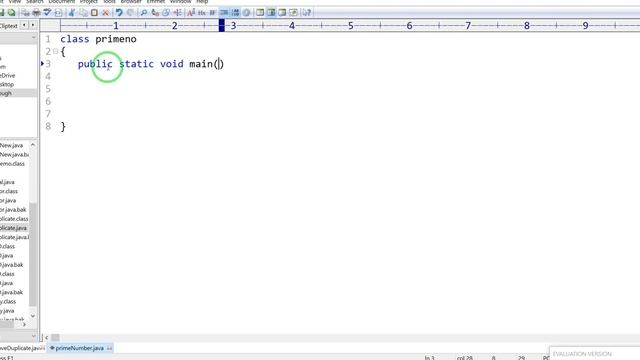Click the Paste clipboard icon
Image resolution: width=640 pixels, height=360 pixels.
[94, 13]
